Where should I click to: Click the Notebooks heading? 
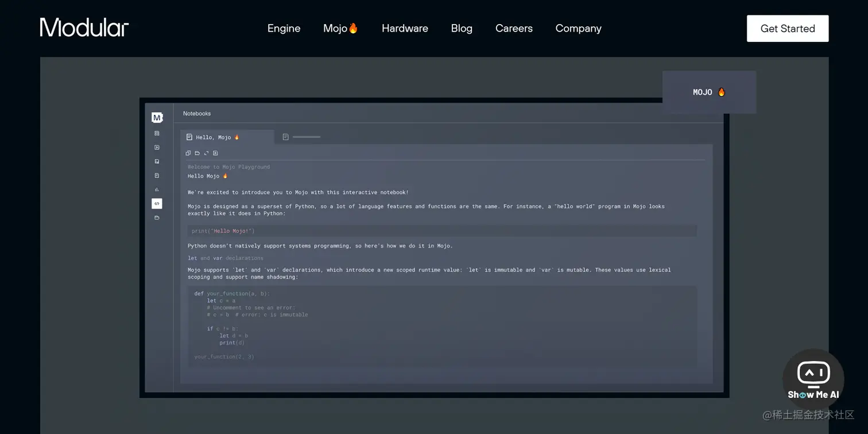click(197, 114)
